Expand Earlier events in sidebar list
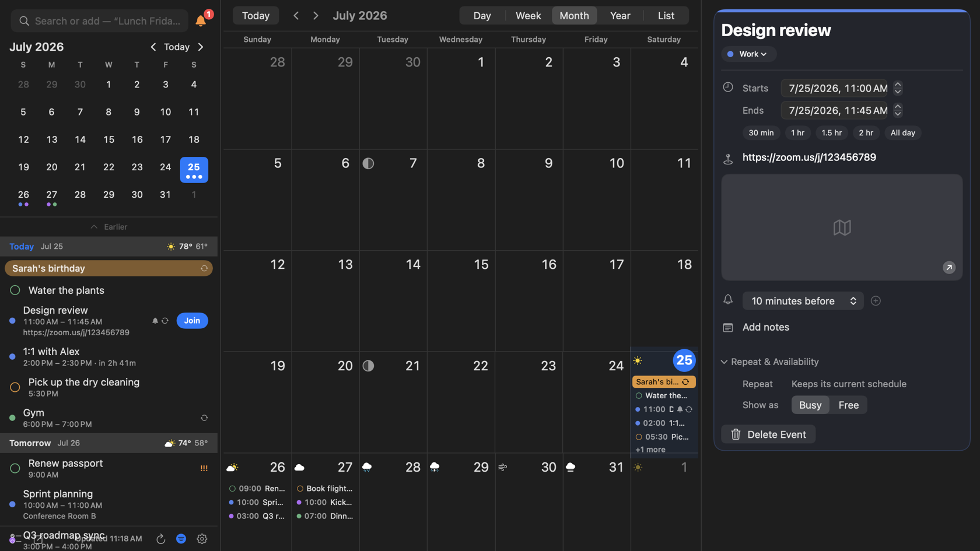Screen dimensions: 980x551 [109, 227]
